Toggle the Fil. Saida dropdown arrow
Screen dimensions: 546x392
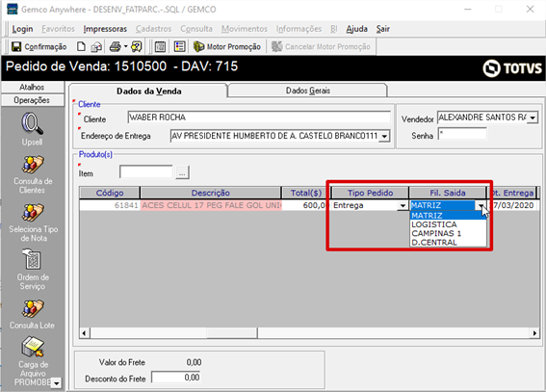pyautogui.click(x=481, y=206)
